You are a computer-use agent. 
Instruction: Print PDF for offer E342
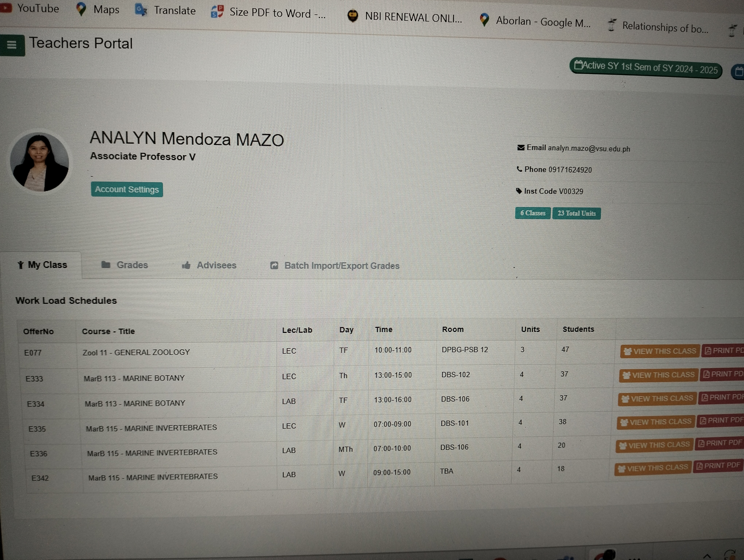tap(718, 466)
